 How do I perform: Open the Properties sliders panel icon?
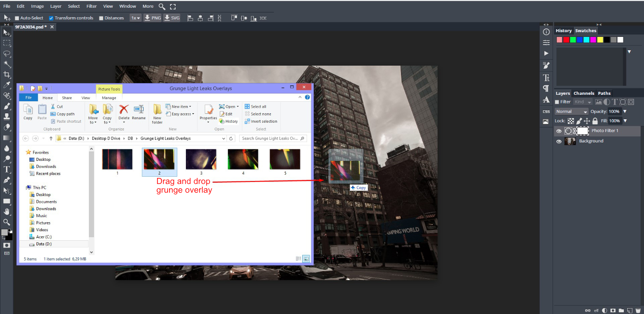[x=546, y=42]
